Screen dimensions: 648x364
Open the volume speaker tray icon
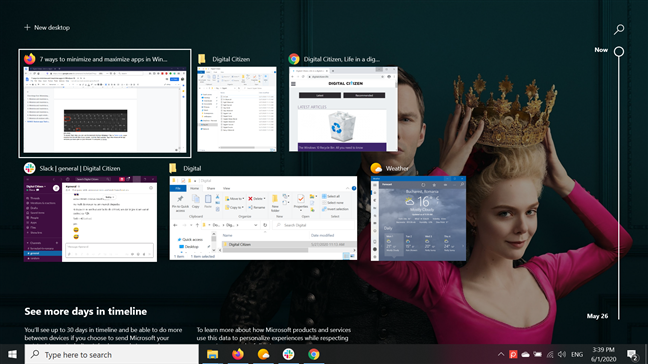pyautogui.click(x=562, y=354)
